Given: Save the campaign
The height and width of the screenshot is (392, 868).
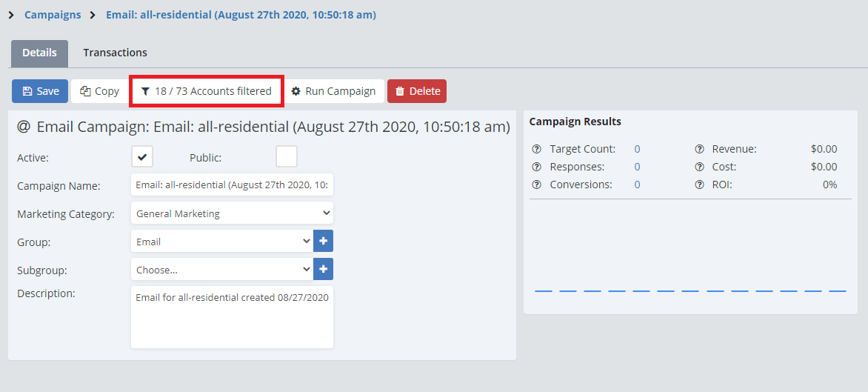Looking at the screenshot, I should click(40, 91).
